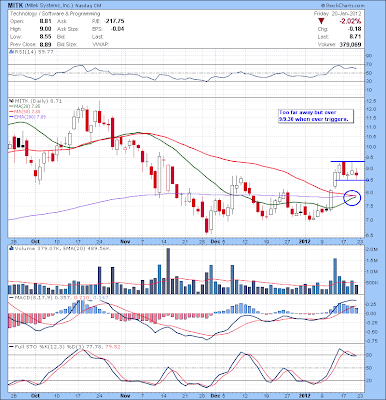Click the candlestick icon before MITK (Daily)
Viewport: 386px width, 400px height.
[10, 101]
